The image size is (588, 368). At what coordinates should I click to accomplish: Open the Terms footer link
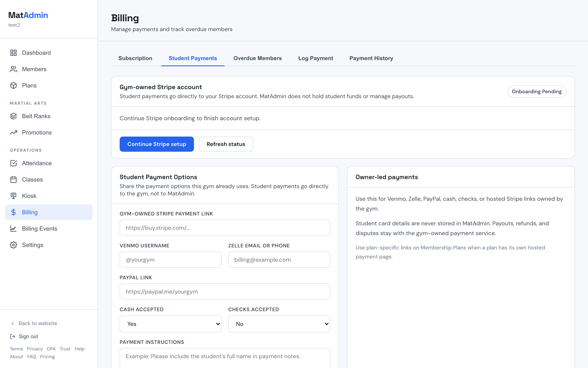(x=16, y=349)
